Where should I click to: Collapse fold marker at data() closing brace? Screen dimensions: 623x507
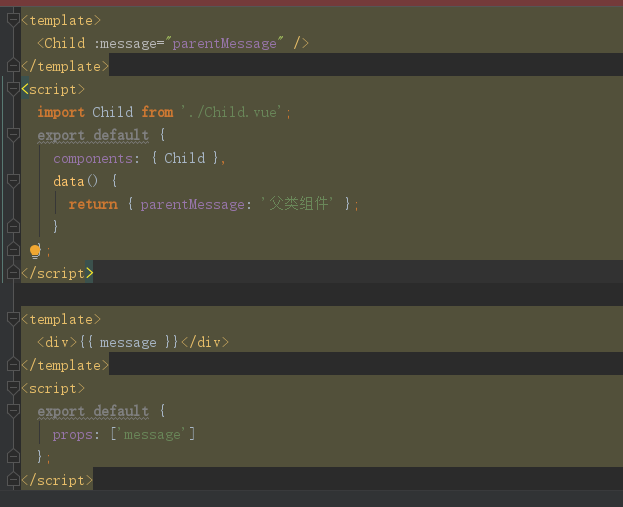pyautogui.click(x=13, y=226)
